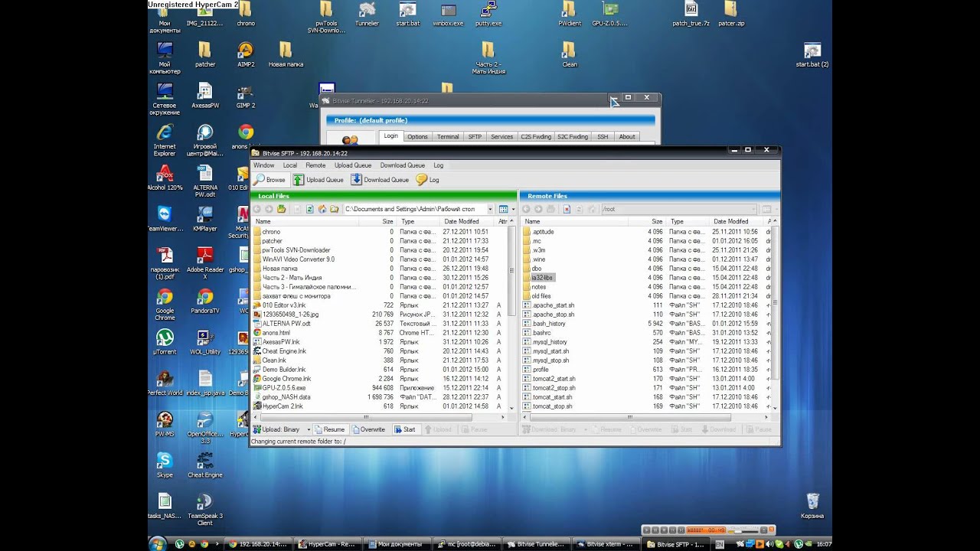Screen dimensions: 980x551
Task: Select the Skype desktop icon
Action: [165, 465]
